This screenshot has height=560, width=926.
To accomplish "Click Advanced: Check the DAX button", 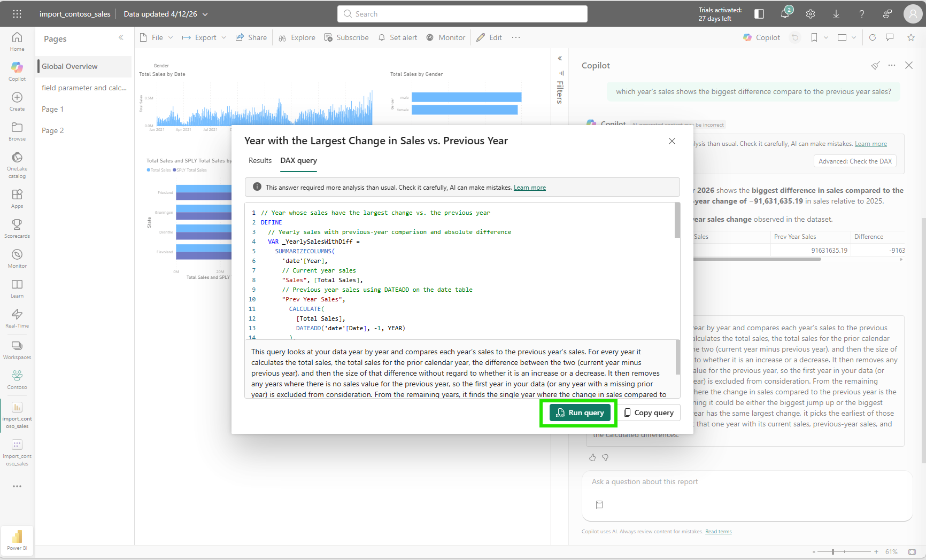I will [x=855, y=161].
